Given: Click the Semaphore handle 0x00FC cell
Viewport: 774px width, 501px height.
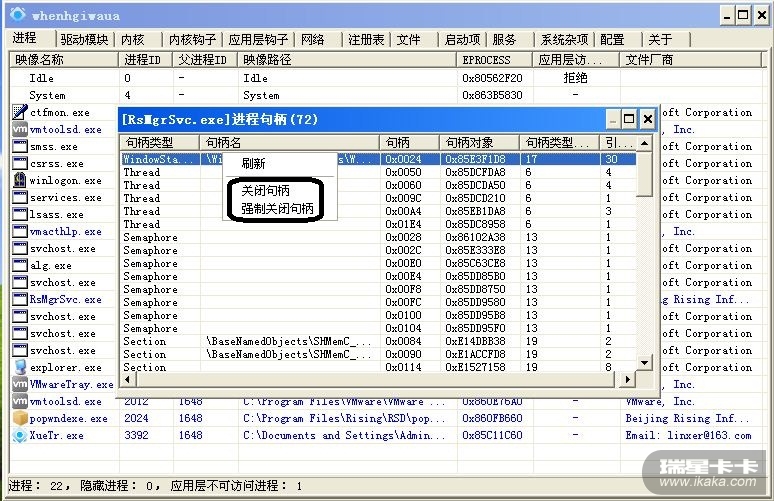Looking at the screenshot, I should point(403,302).
